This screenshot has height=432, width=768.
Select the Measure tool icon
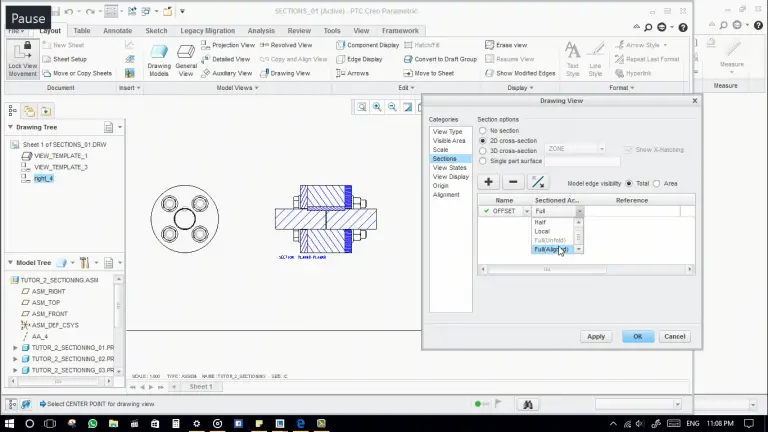[732, 51]
